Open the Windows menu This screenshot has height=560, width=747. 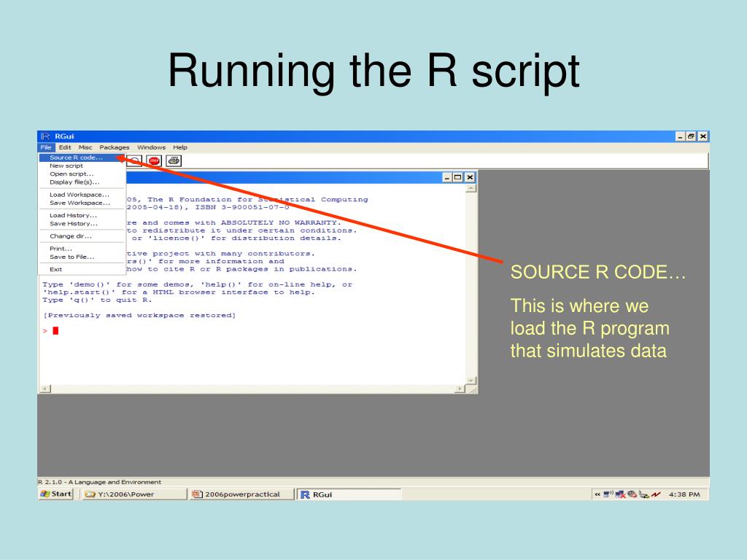152,147
